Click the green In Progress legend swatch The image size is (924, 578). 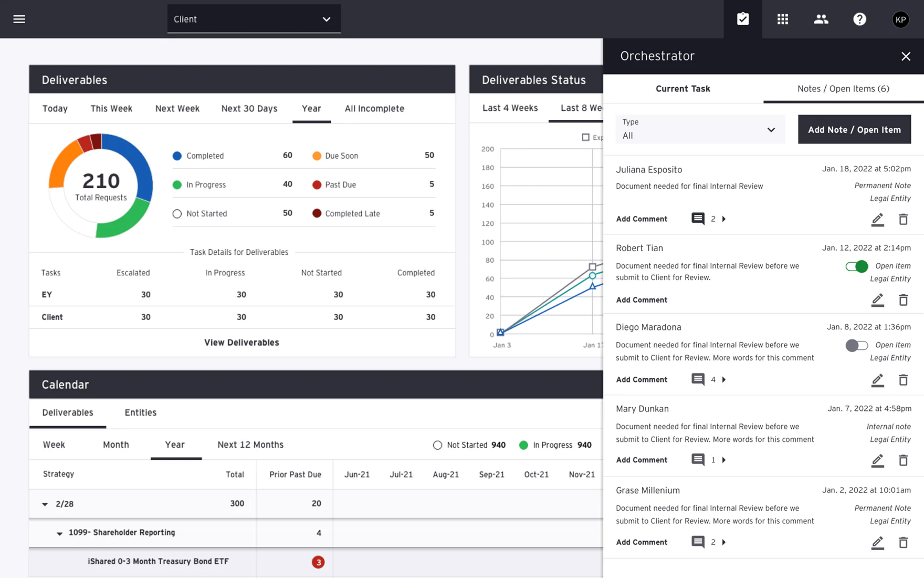[177, 184]
